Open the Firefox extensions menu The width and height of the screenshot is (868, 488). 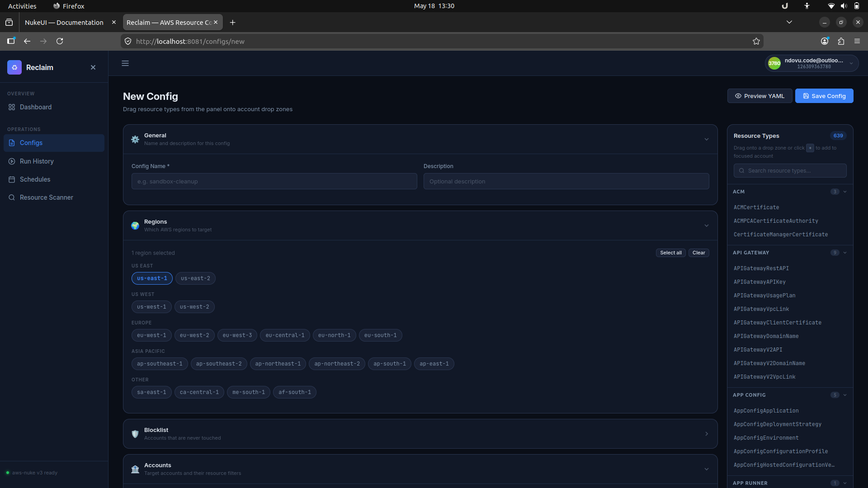click(841, 41)
